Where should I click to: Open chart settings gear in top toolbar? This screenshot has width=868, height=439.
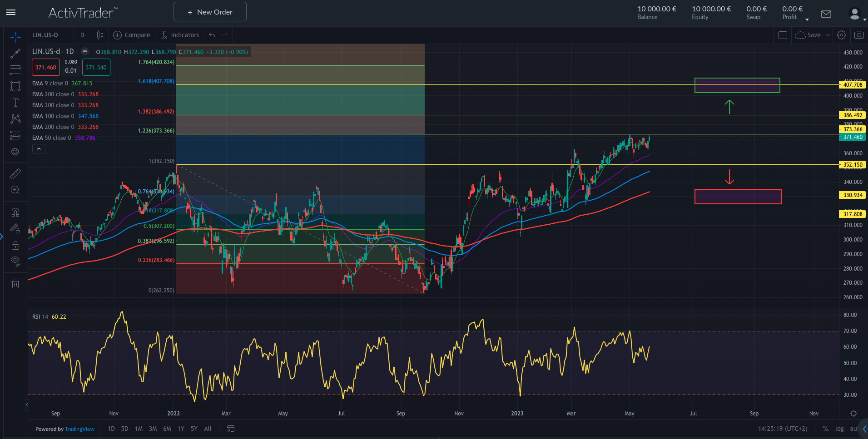(842, 35)
